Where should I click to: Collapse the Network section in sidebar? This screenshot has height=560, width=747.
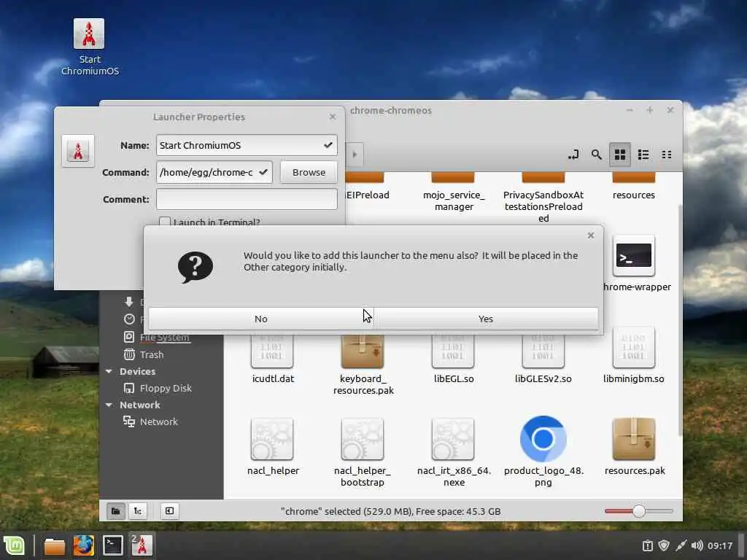[109, 405]
